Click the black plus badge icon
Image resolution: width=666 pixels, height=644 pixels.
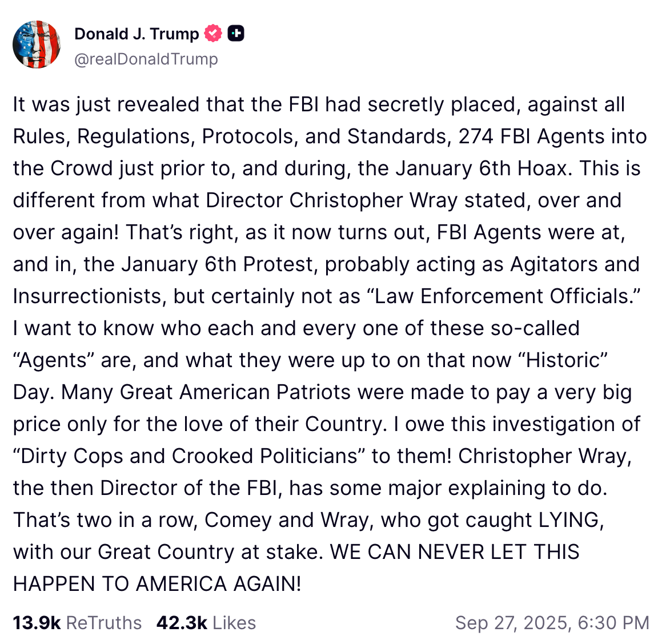click(236, 33)
